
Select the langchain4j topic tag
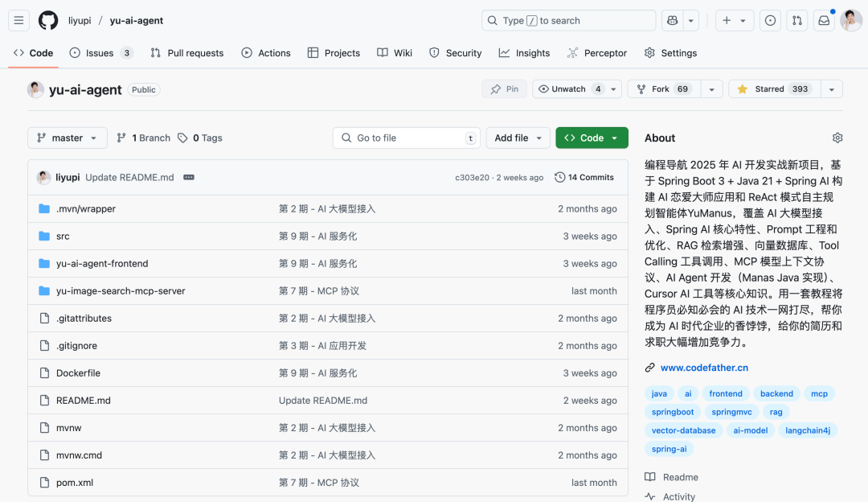[808, 430]
